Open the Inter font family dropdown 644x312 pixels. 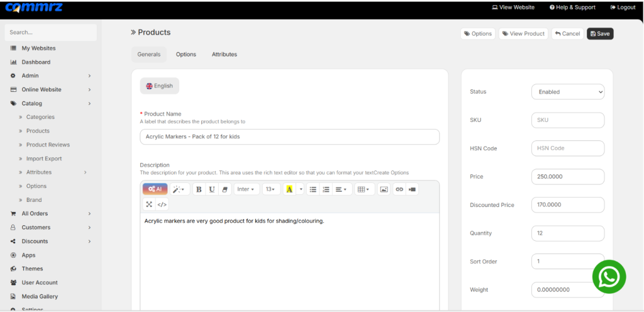tap(247, 189)
